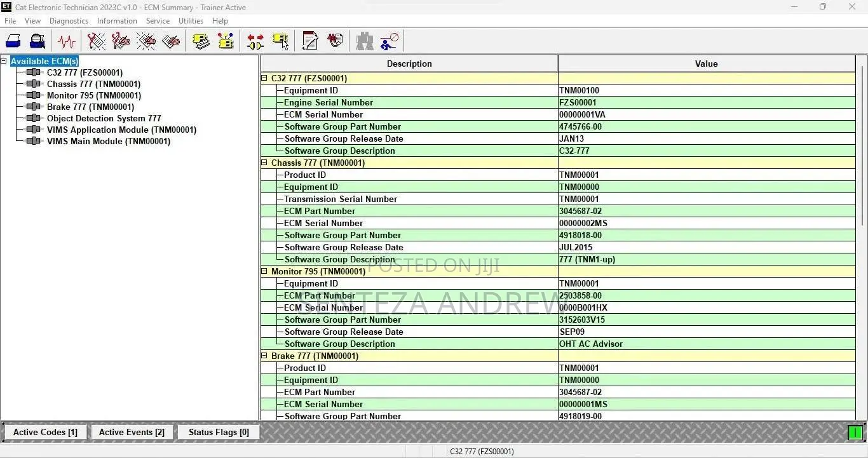Click the ECM Summary toolbar icon
The image size is (868, 458).
tap(201, 41)
